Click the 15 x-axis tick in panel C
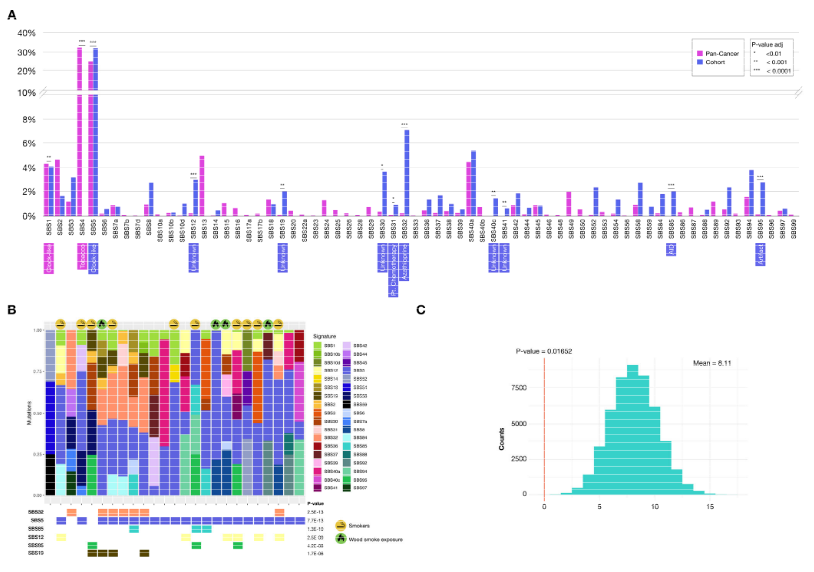The image size is (814, 572). pos(710,507)
